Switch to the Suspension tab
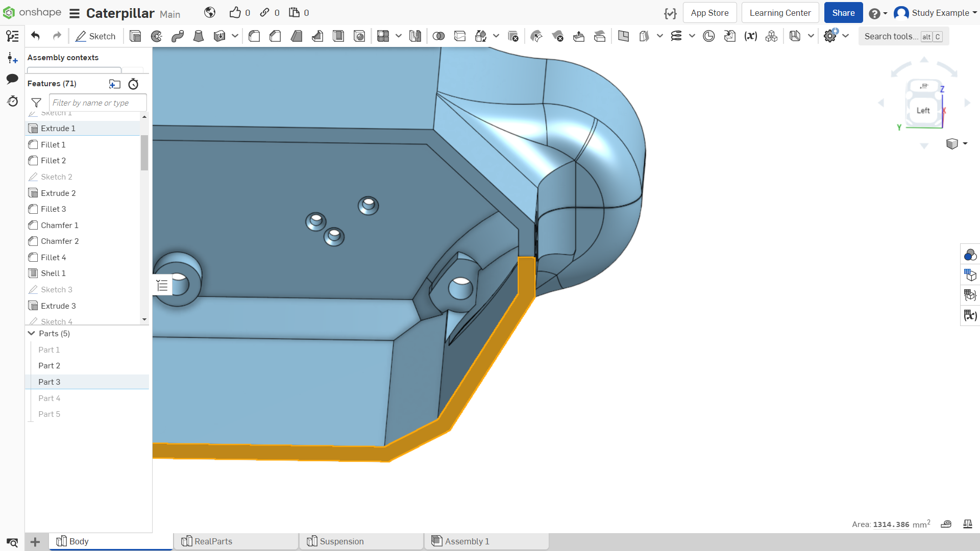The image size is (980, 551). click(x=361, y=541)
